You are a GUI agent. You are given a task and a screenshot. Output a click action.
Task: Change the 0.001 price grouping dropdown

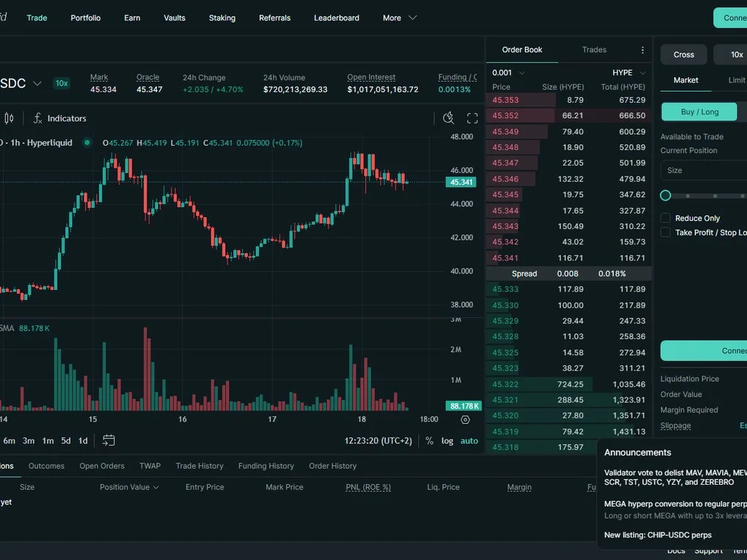pos(508,73)
